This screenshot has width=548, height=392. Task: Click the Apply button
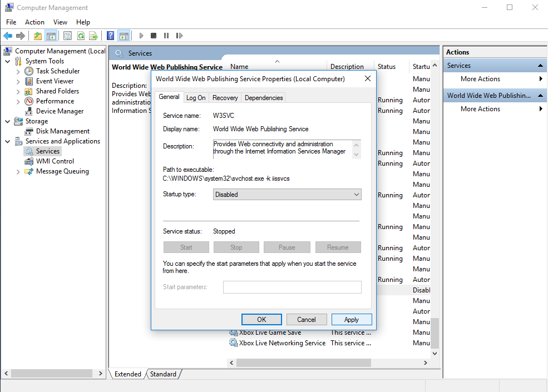pyautogui.click(x=352, y=319)
